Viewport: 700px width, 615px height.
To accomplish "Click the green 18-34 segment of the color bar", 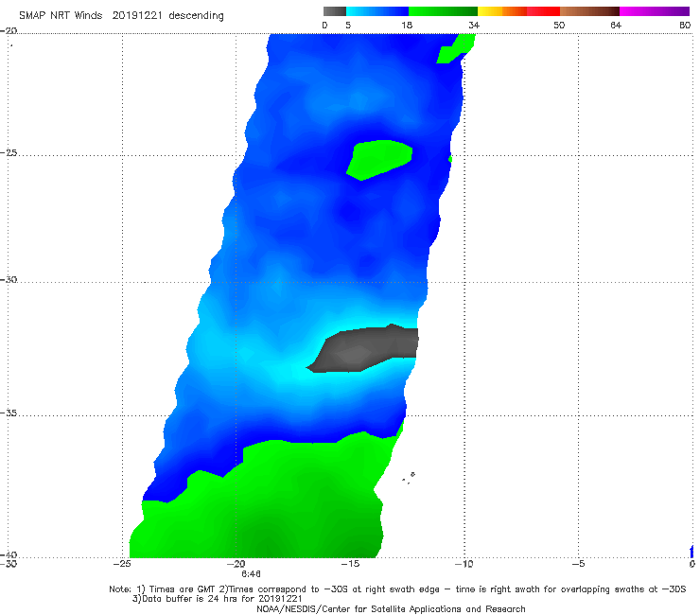I will tap(443, 11).
